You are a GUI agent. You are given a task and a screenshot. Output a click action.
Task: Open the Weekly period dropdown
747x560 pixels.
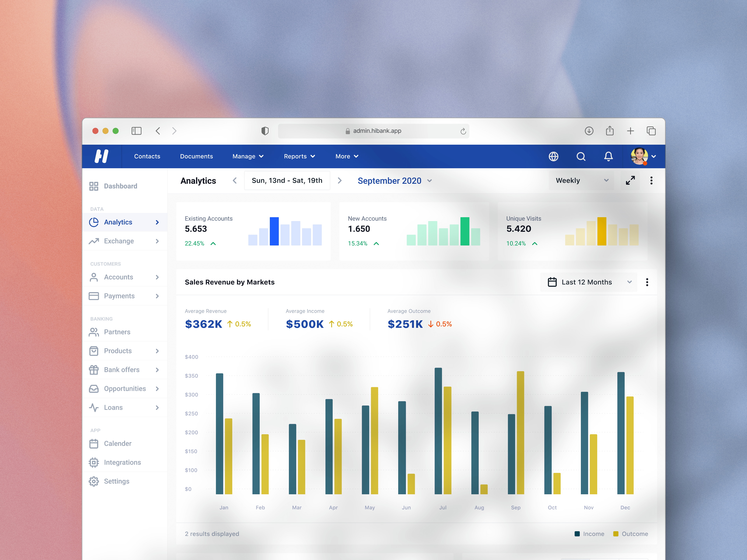581,181
